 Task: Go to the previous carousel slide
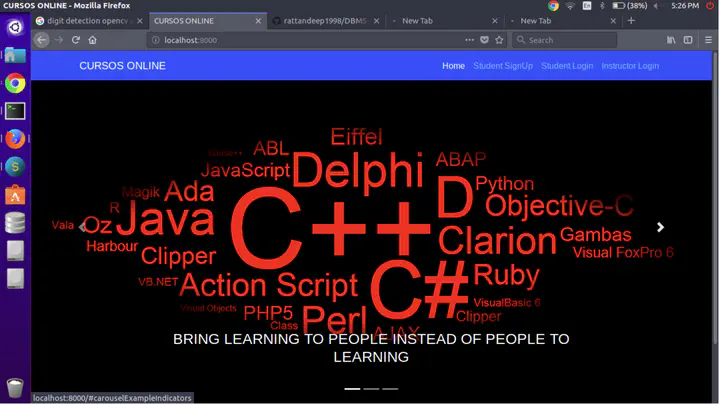click(83, 228)
